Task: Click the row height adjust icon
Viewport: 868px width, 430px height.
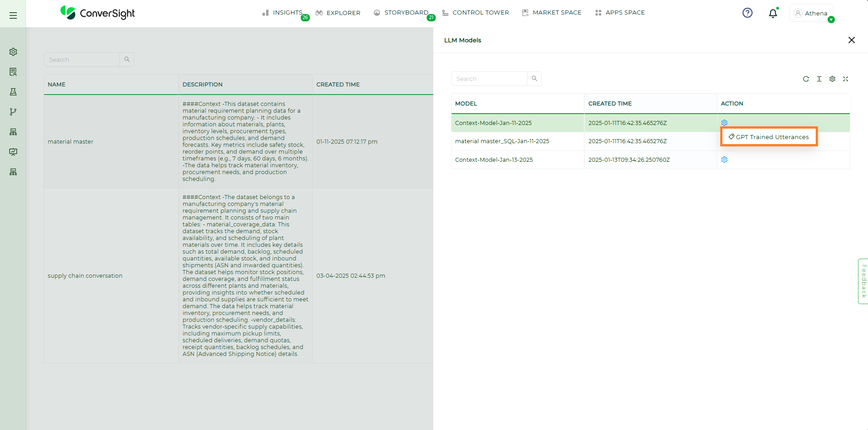Action: pos(819,79)
